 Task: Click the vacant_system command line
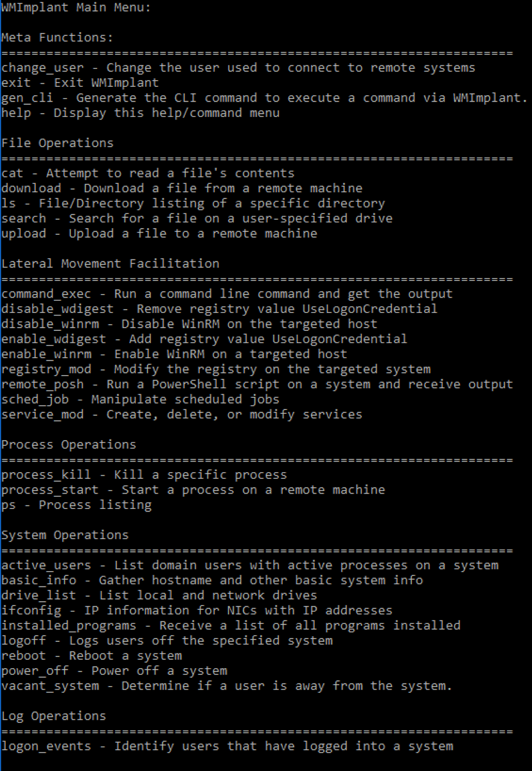click(x=227, y=686)
